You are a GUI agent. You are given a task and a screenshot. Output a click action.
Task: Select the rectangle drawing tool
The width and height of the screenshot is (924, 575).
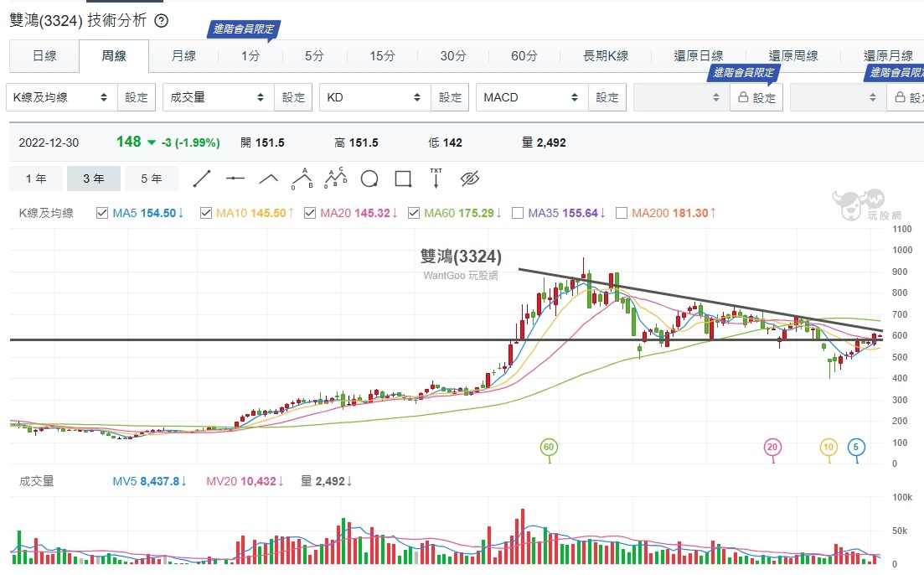point(403,179)
